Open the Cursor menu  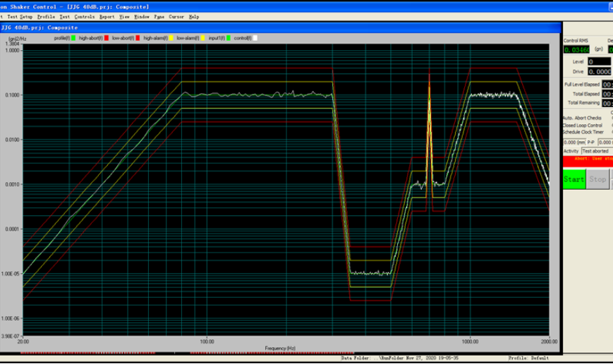coord(176,17)
